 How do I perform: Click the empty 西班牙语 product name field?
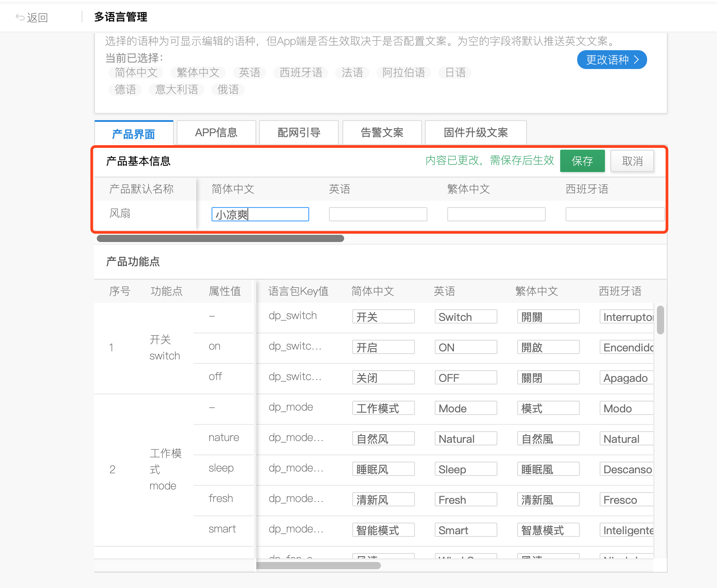tap(615, 214)
